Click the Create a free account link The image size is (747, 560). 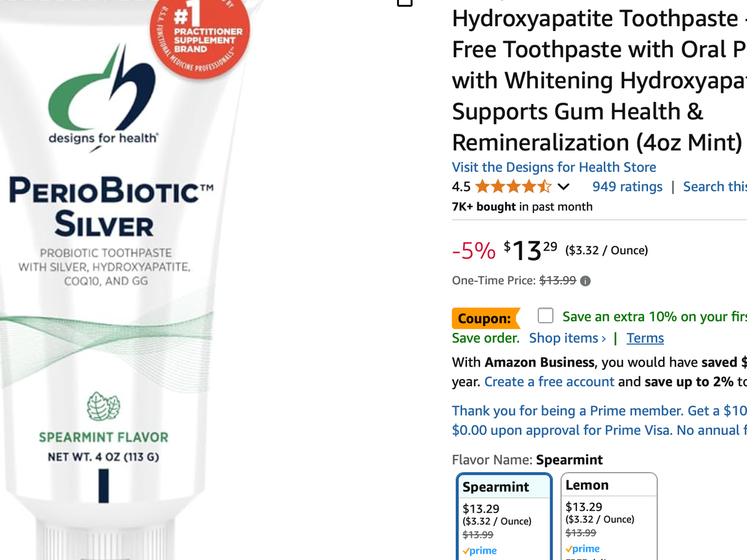pos(549,381)
